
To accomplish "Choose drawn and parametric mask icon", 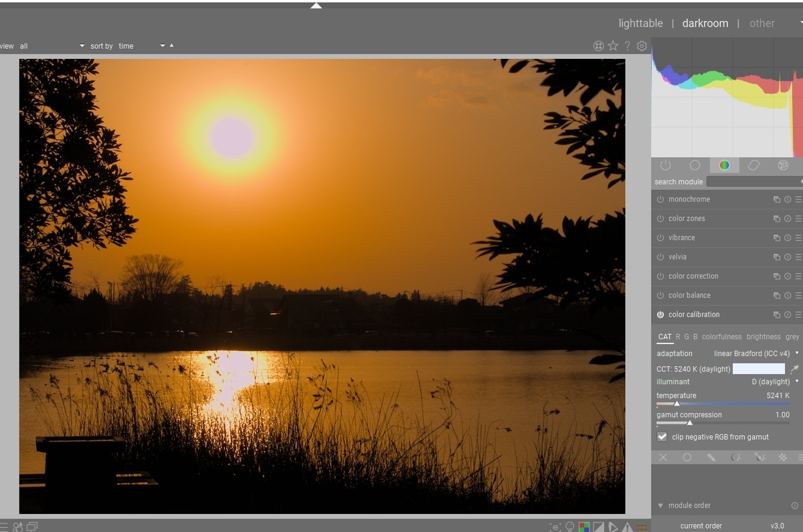I will (760, 458).
